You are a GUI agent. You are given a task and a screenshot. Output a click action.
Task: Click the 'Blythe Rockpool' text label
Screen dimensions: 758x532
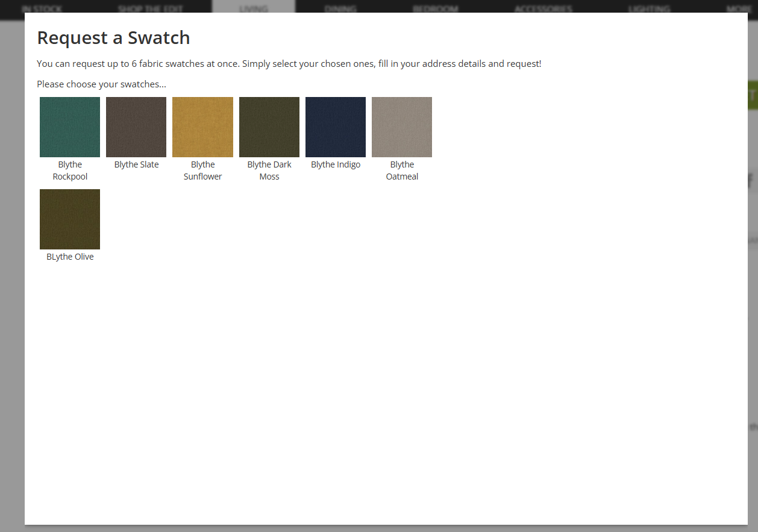(70, 171)
